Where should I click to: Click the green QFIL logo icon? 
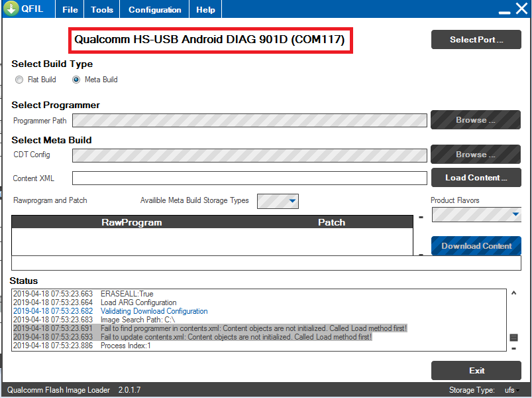(x=11, y=9)
